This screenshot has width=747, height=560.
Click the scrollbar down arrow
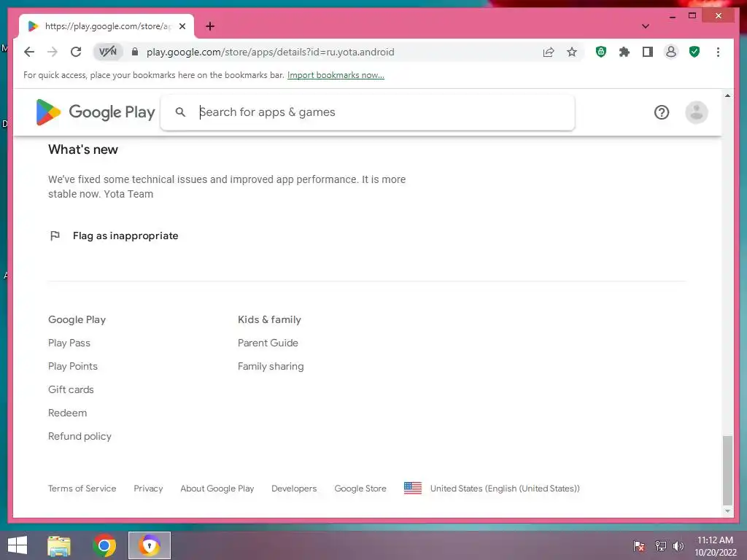coord(727,511)
